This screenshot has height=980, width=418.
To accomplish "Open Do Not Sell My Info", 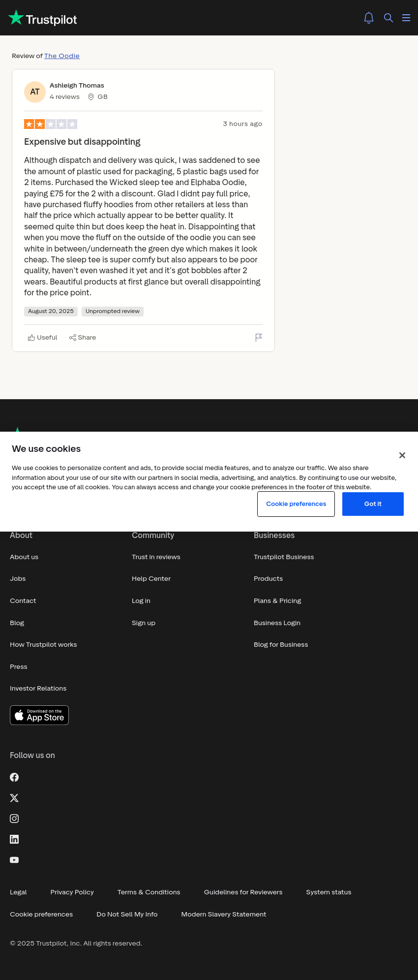I will 127,915.
